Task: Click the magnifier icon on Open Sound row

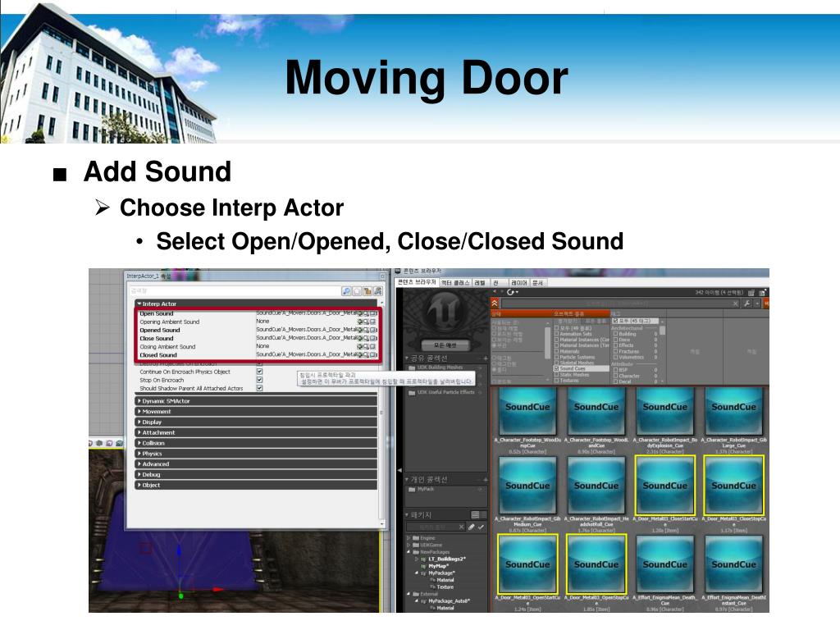Action: click(x=367, y=313)
